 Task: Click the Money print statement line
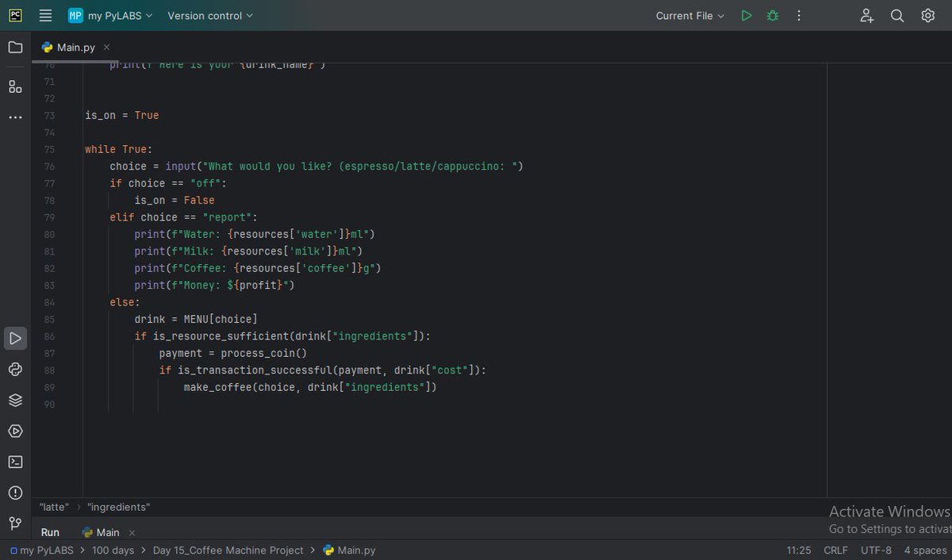click(x=214, y=286)
